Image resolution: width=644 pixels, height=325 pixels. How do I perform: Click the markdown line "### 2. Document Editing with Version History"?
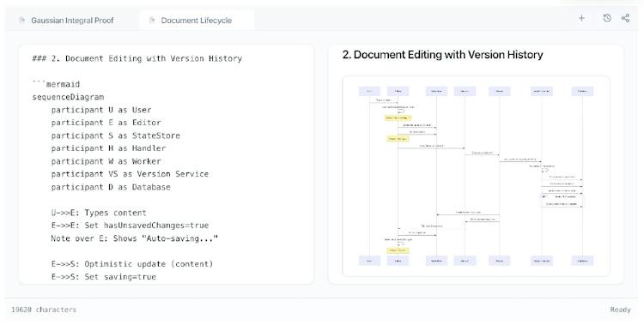[x=137, y=58]
